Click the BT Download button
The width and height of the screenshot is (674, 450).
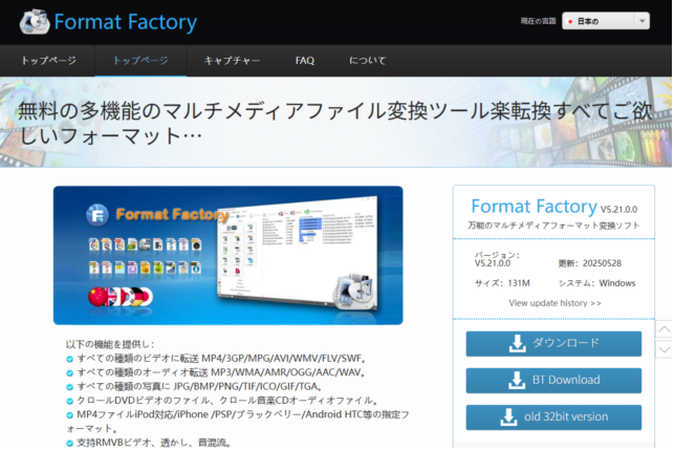click(x=554, y=380)
